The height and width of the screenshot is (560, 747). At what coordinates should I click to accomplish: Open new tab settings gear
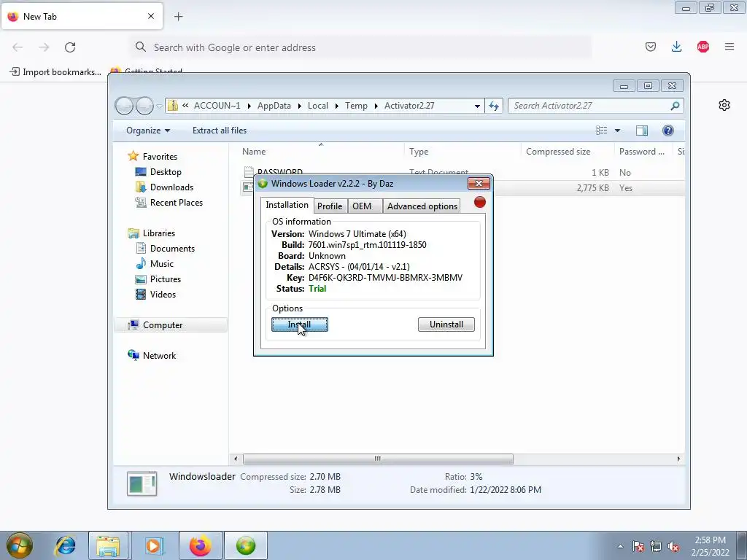[724, 105]
